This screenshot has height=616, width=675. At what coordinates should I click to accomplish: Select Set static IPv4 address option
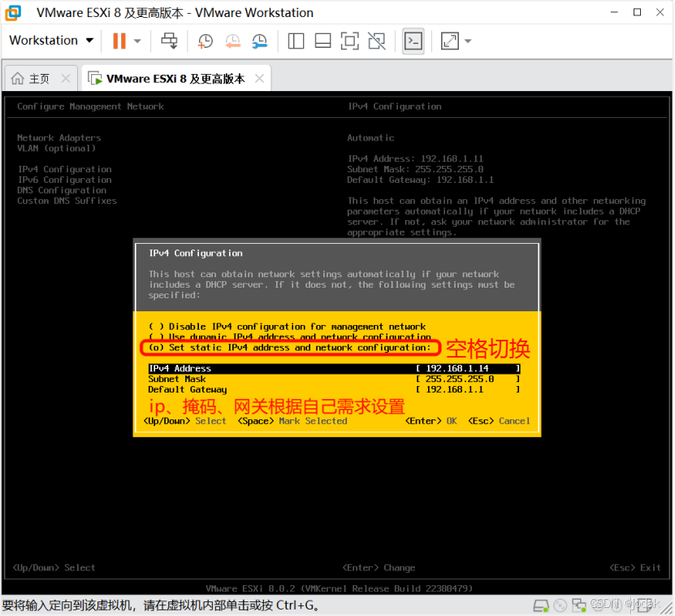[x=289, y=348]
